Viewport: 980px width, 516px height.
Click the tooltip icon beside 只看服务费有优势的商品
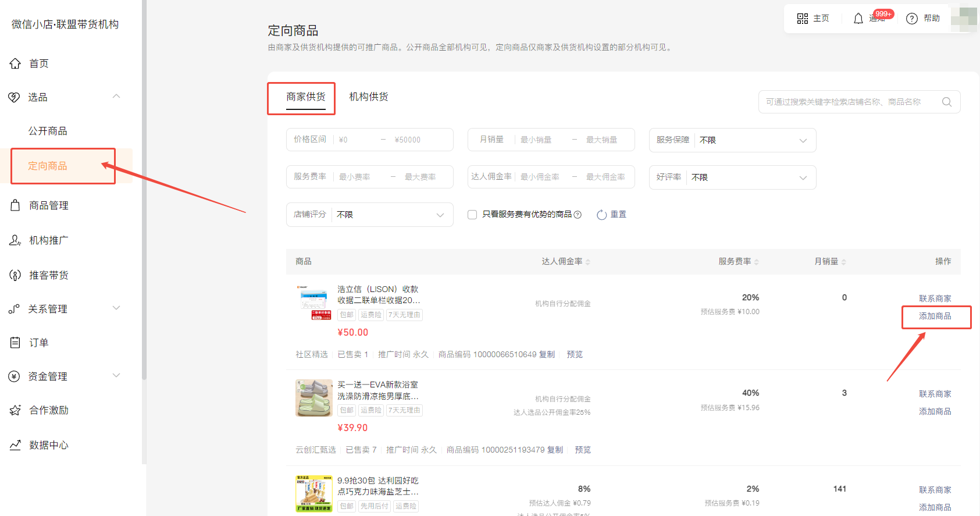click(x=578, y=215)
